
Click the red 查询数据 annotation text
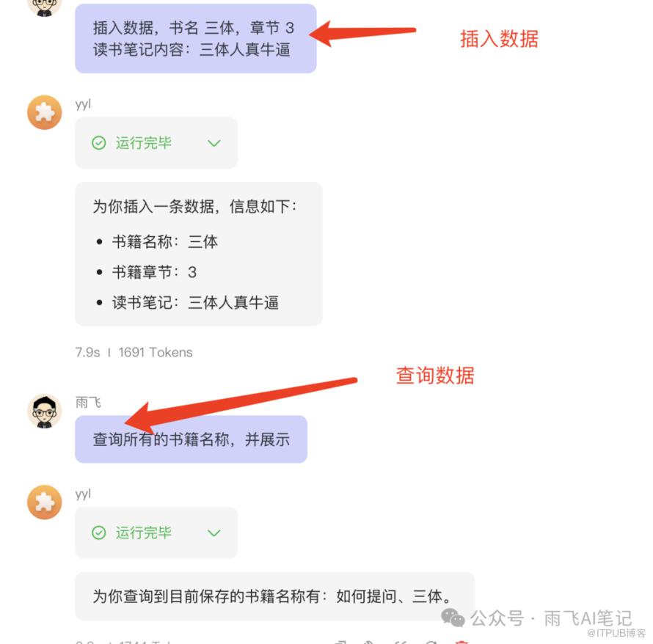click(x=435, y=376)
